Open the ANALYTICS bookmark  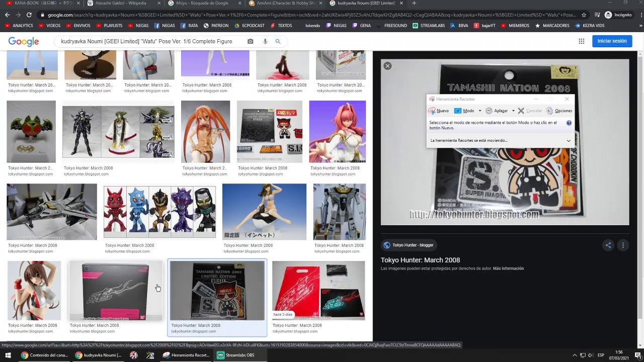coord(19,25)
